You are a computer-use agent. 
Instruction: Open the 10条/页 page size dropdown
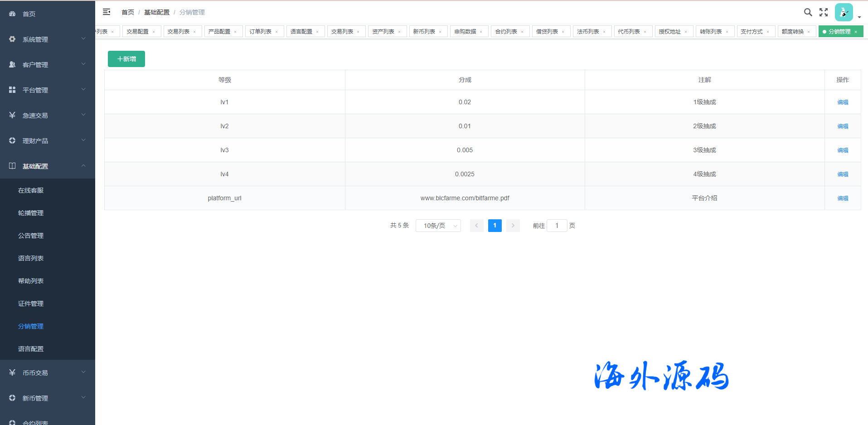[438, 226]
